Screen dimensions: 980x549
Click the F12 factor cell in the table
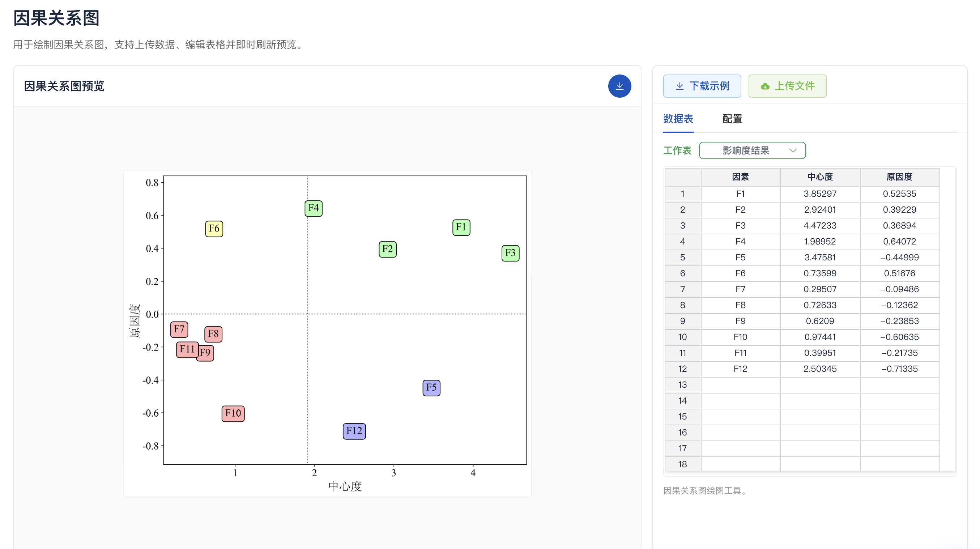click(x=740, y=369)
